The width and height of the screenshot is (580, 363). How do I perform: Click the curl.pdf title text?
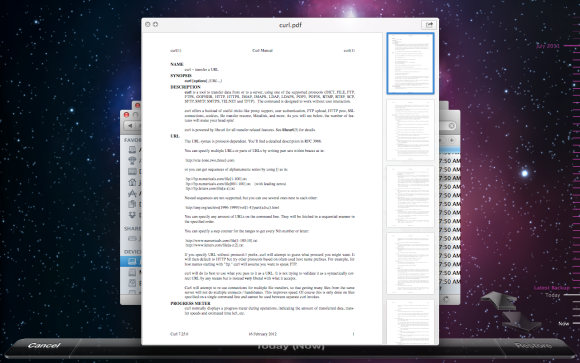290,25
